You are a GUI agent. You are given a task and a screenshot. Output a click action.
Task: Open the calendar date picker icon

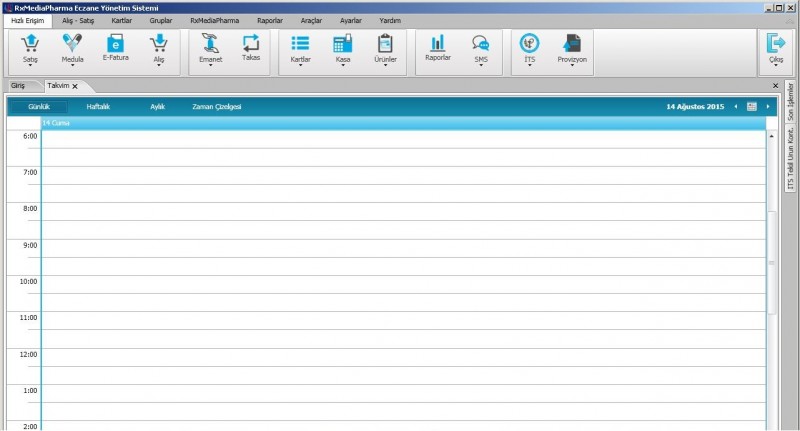pos(751,106)
